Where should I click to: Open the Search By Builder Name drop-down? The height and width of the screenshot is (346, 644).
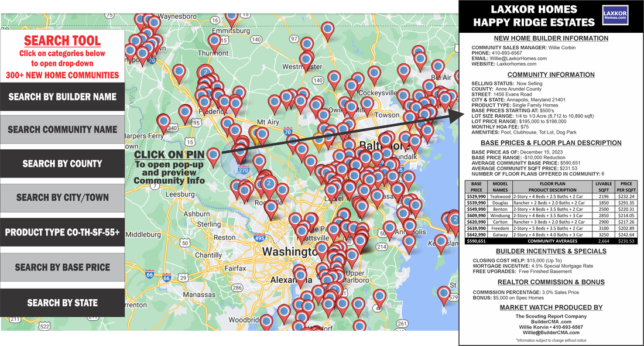coord(63,97)
